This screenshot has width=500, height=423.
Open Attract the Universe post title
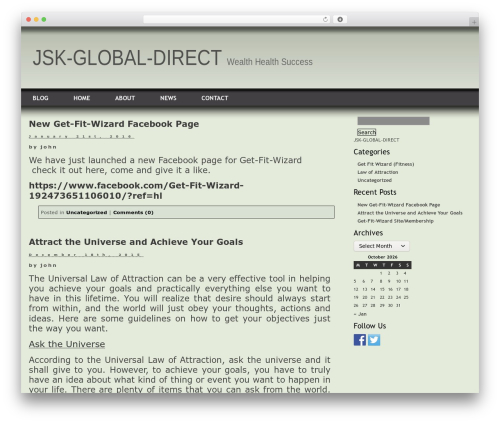(x=136, y=242)
